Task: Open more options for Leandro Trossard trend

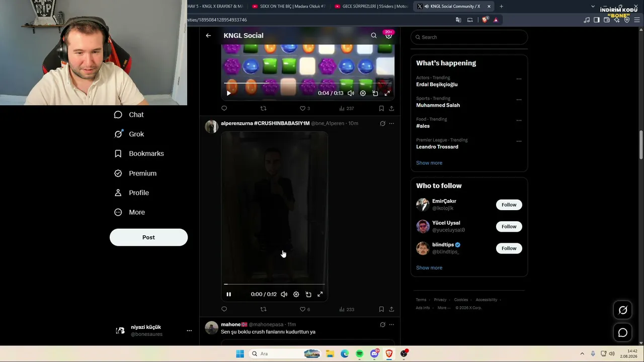Action: tap(519, 141)
